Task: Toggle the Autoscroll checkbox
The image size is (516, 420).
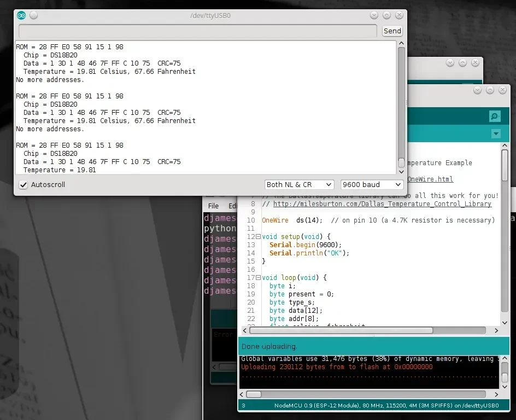Action: [x=24, y=185]
